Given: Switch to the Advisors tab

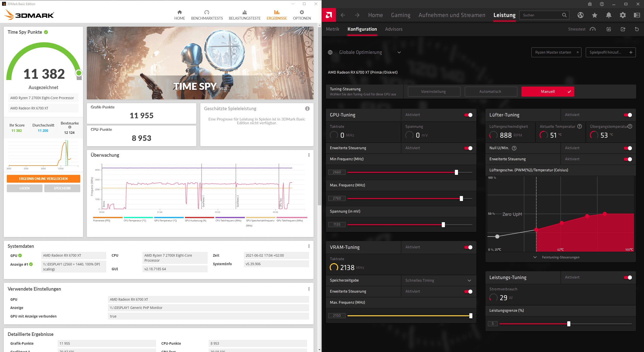Looking at the screenshot, I should [x=394, y=29].
